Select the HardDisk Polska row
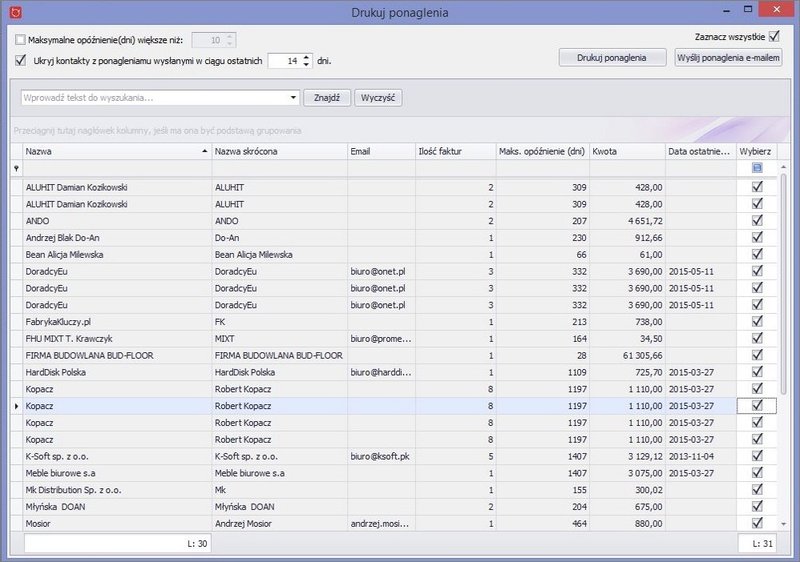Image resolution: width=800 pixels, height=562 pixels. [x=110, y=372]
